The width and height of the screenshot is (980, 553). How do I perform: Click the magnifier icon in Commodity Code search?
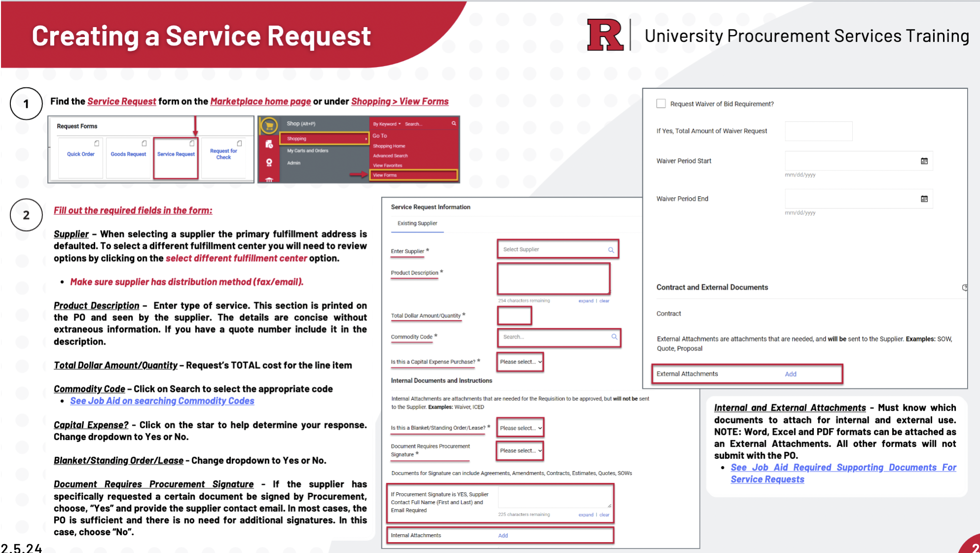tap(614, 337)
